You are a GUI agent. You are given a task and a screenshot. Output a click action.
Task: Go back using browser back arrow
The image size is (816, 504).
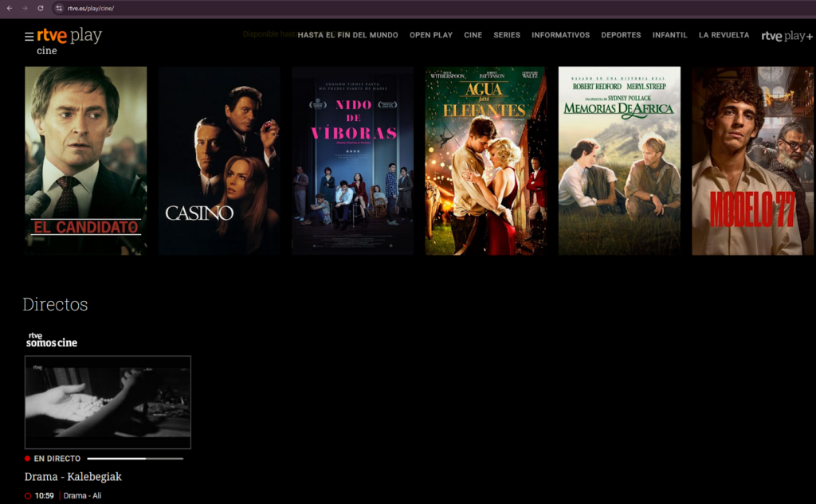pyautogui.click(x=10, y=8)
